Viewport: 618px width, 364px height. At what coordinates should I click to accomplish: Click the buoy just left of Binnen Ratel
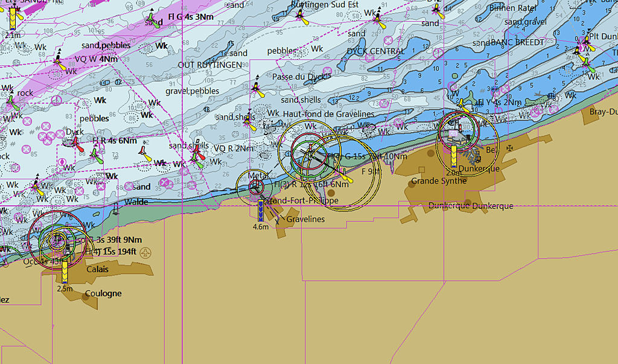pyautogui.click(x=438, y=11)
